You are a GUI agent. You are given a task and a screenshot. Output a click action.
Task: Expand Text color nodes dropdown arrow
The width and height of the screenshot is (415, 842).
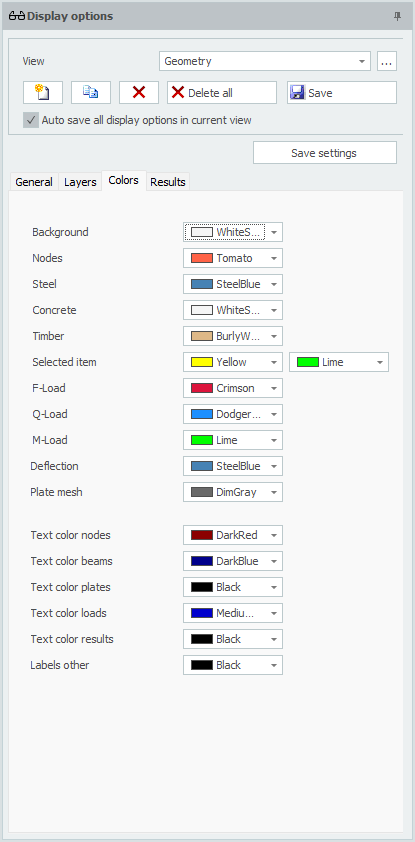pyautogui.click(x=274, y=535)
